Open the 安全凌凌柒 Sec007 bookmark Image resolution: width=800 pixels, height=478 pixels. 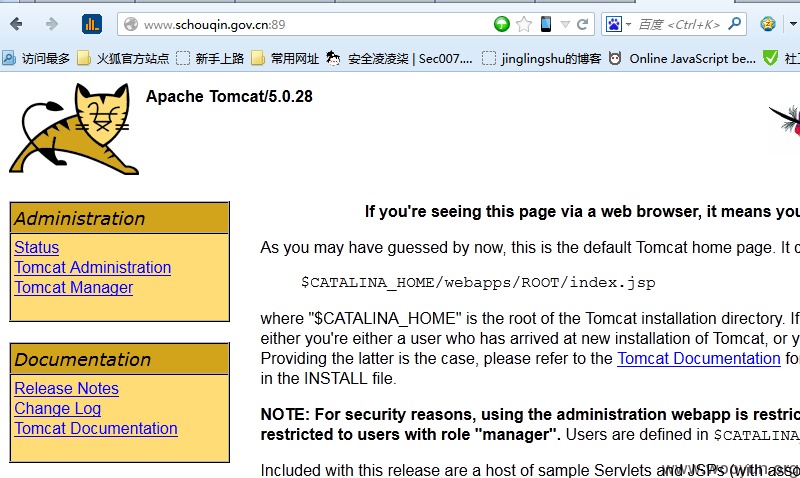click(399, 59)
